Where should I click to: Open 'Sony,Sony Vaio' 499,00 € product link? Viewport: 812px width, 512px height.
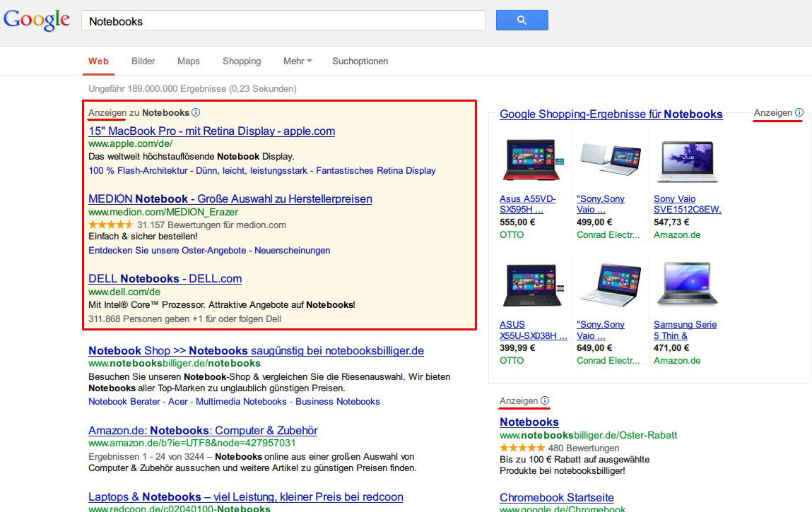coord(601,204)
